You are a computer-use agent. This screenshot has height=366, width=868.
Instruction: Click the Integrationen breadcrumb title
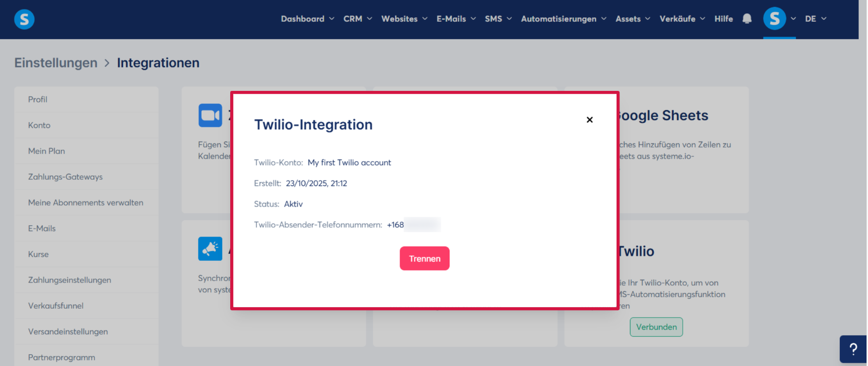point(158,63)
